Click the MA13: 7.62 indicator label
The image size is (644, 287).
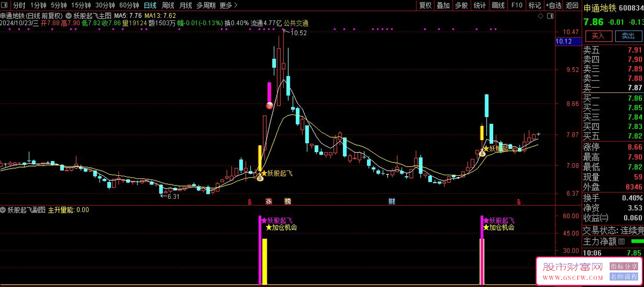pos(160,16)
